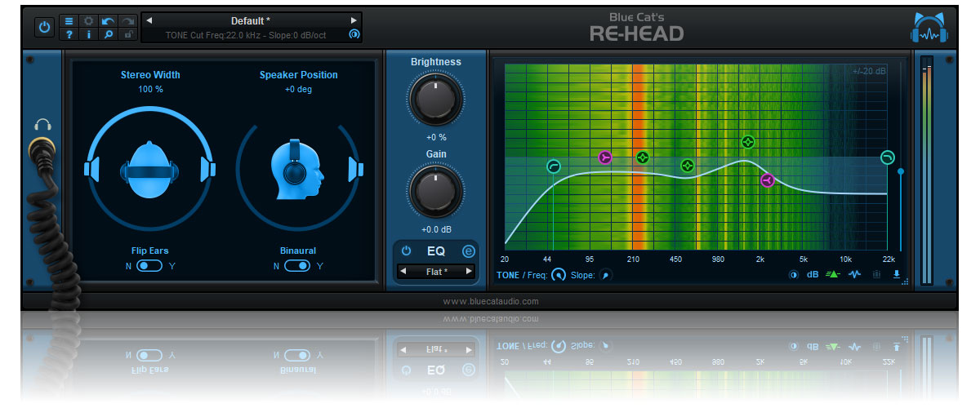Image resolution: width=980 pixels, height=408 pixels.
Task: Click the Stereo Width head control
Action: click(150, 169)
